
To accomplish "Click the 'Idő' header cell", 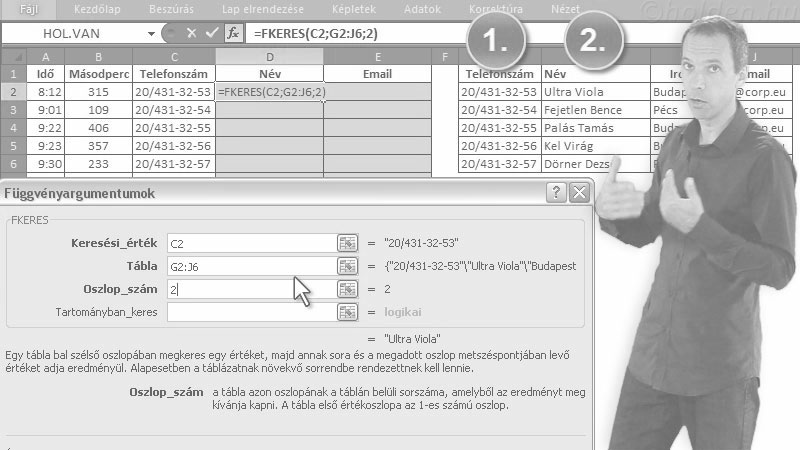I will click(45, 74).
